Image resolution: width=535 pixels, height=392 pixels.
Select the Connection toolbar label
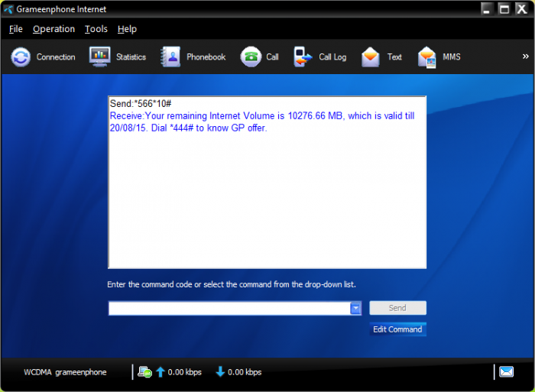[56, 57]
